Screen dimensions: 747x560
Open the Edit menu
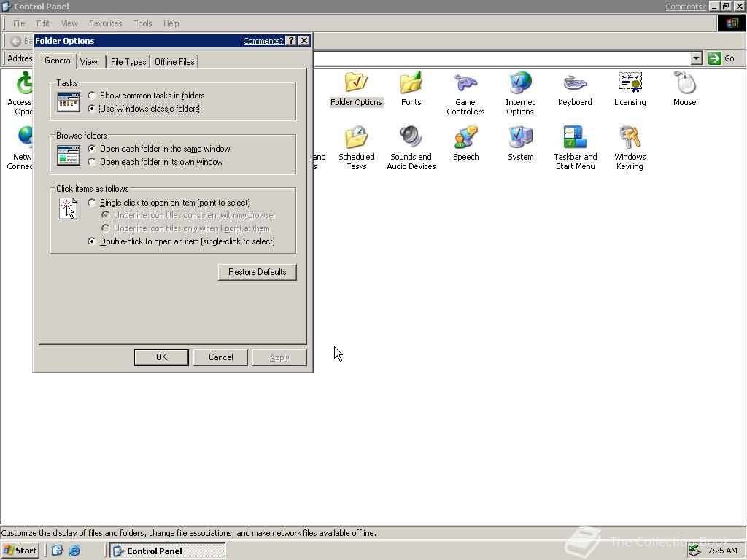43,23
